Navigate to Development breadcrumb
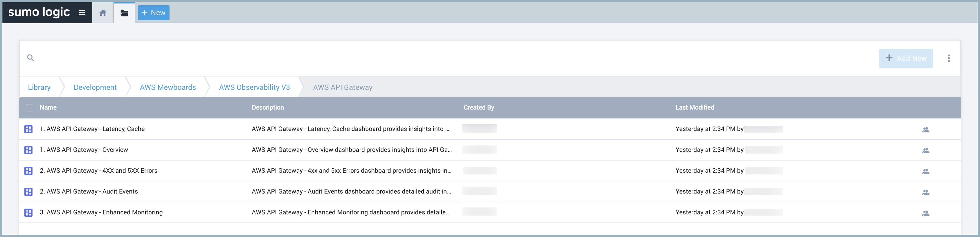Image resolution: width=980 pixels, height=237 pixels. (x=95, y=87)
